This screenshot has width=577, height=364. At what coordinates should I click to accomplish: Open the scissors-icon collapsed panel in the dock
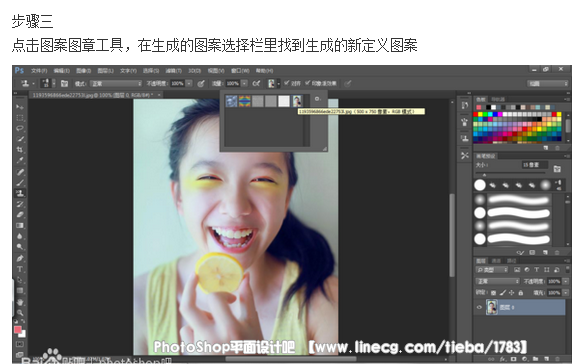(x=465, y=155)
